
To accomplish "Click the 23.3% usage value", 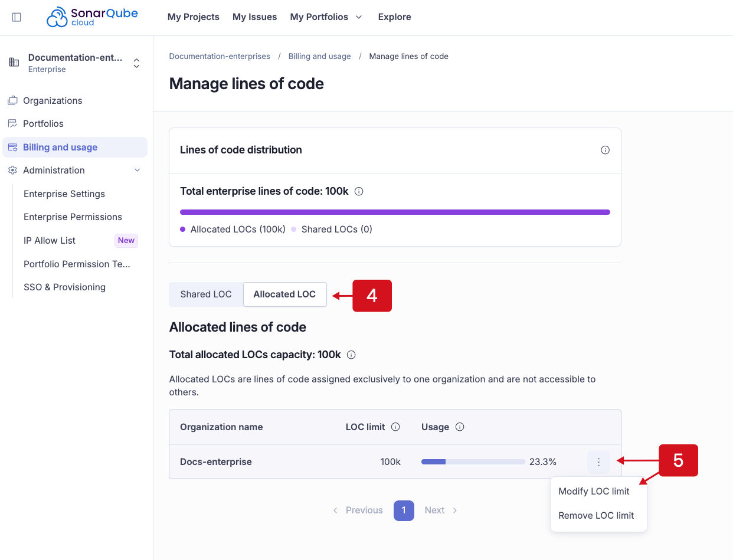I will [543, 462].
